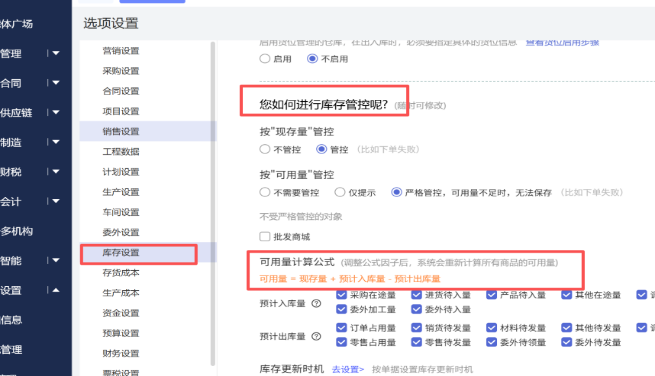655x376 pixels.
Task: Uncheck 委外待发量 checkbox
Action: [566, 342]
